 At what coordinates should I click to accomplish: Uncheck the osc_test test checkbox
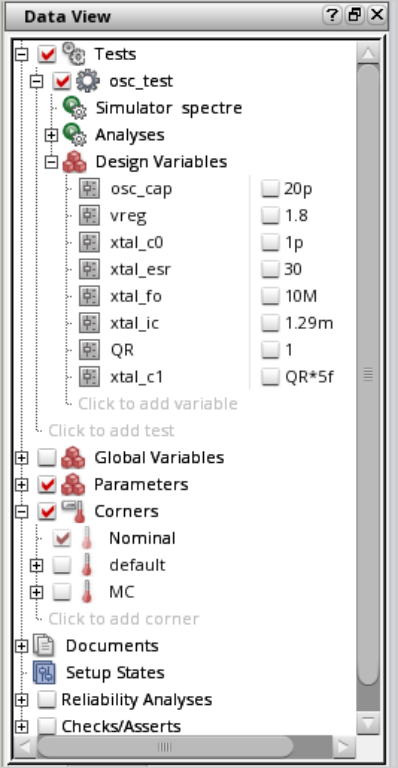(x=62, y=81)
